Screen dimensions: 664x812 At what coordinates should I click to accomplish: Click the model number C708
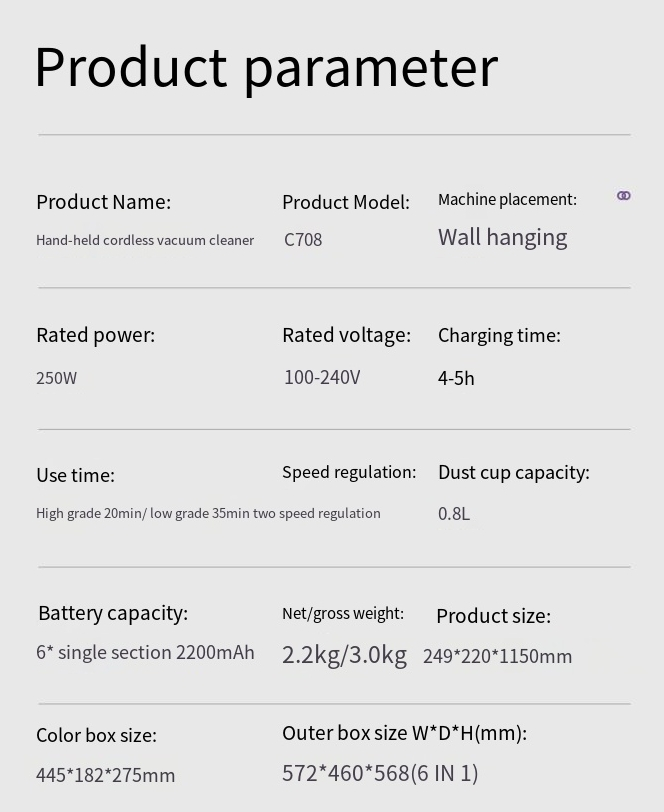pos(303,240)
